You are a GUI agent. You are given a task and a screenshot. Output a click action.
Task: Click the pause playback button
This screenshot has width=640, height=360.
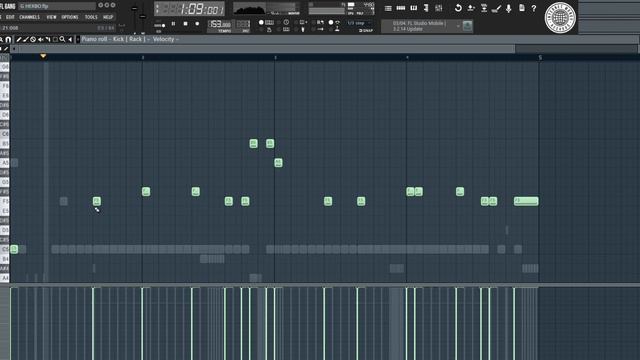pos(173,24)
